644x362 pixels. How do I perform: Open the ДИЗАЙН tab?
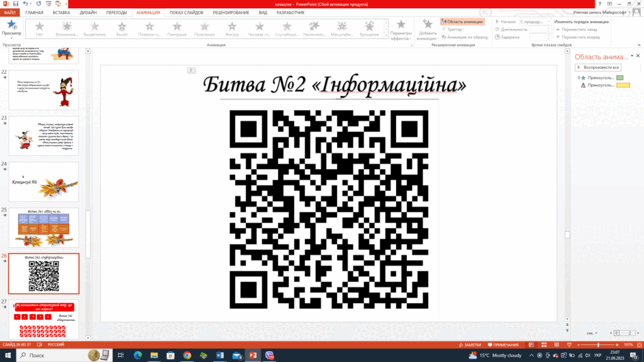pyautogui.click(x=88, y=13)
